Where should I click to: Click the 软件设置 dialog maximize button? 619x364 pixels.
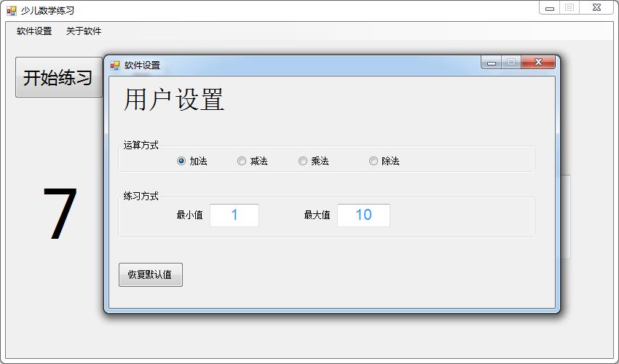(x=510, y=63)
